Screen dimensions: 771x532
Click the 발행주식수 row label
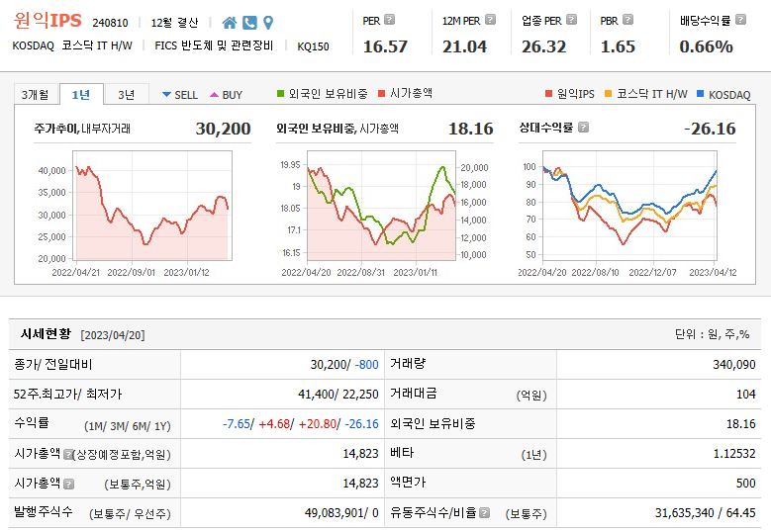(x=44, y=512)
